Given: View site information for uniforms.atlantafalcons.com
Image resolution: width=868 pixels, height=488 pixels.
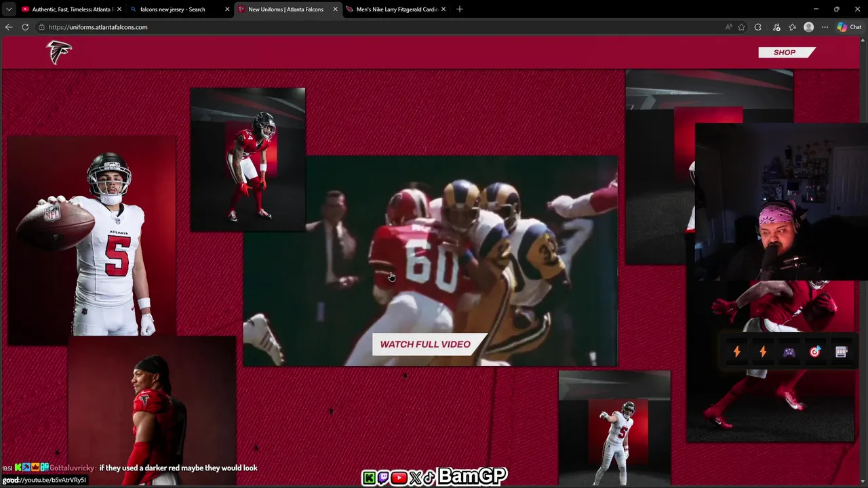Looking at the screenshot, I should tap(41, 27).
